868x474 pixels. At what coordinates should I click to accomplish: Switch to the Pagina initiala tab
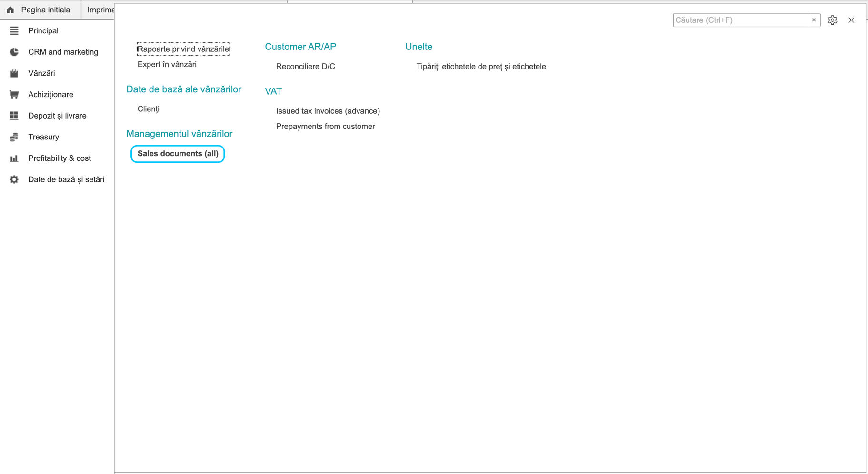tap(40, 10)
